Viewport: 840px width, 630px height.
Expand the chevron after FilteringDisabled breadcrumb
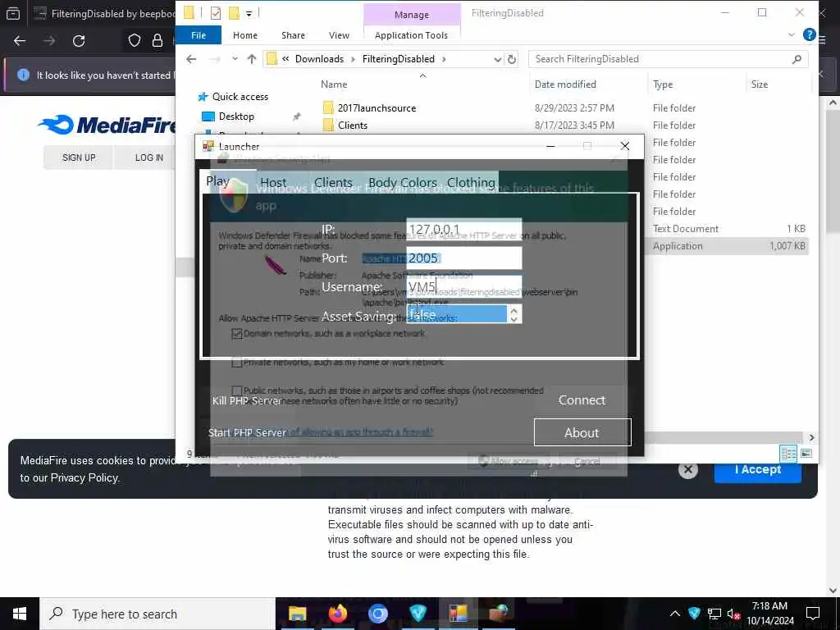(x=444, y=59)
